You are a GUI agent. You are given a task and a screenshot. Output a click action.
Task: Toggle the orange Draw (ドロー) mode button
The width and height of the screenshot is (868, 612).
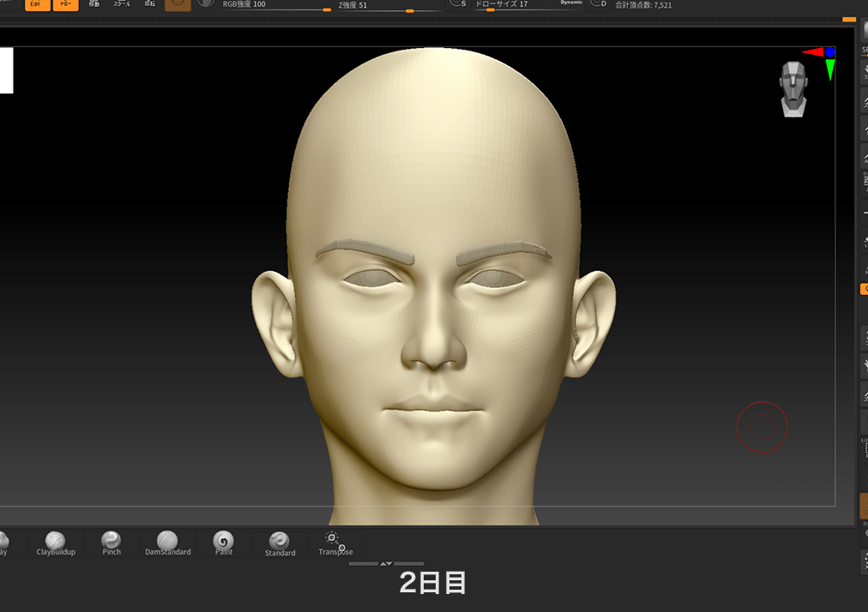coord(66,4)
